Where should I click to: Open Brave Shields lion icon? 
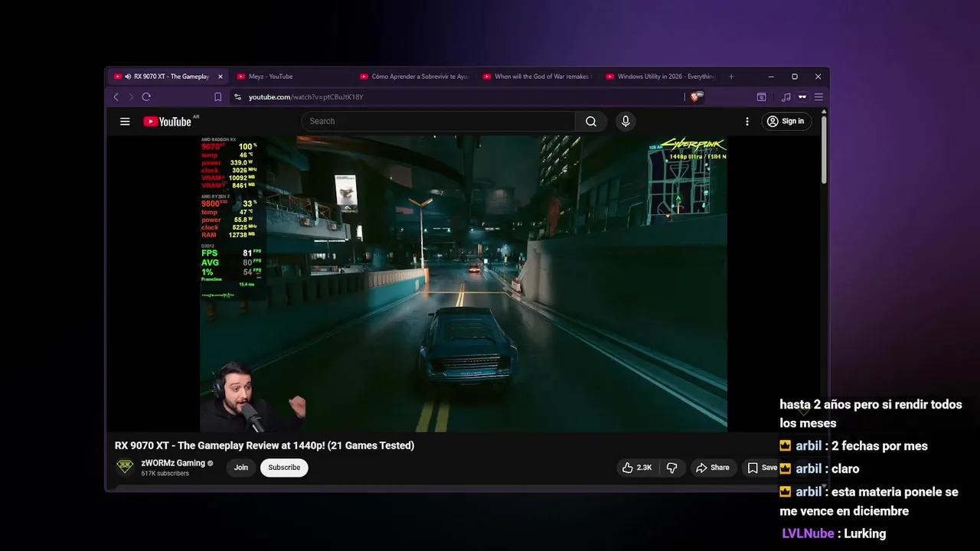(x=695, y=97)
